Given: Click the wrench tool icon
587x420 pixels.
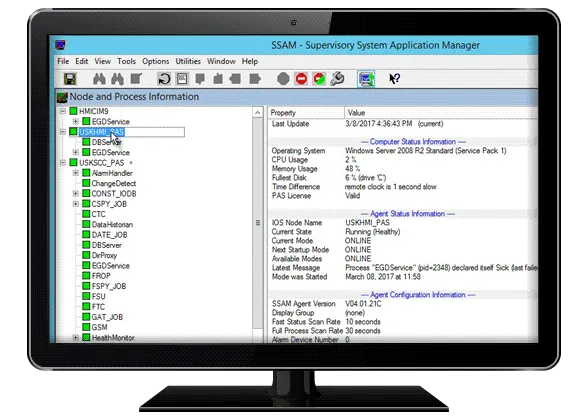Looking at the screenshot, I should click(x=337, y=79).
